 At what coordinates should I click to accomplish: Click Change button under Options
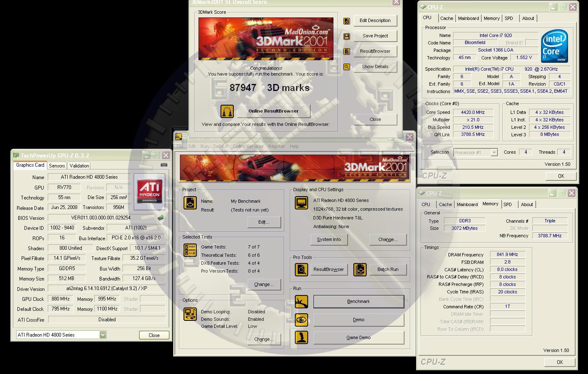[x=264, y=339]
